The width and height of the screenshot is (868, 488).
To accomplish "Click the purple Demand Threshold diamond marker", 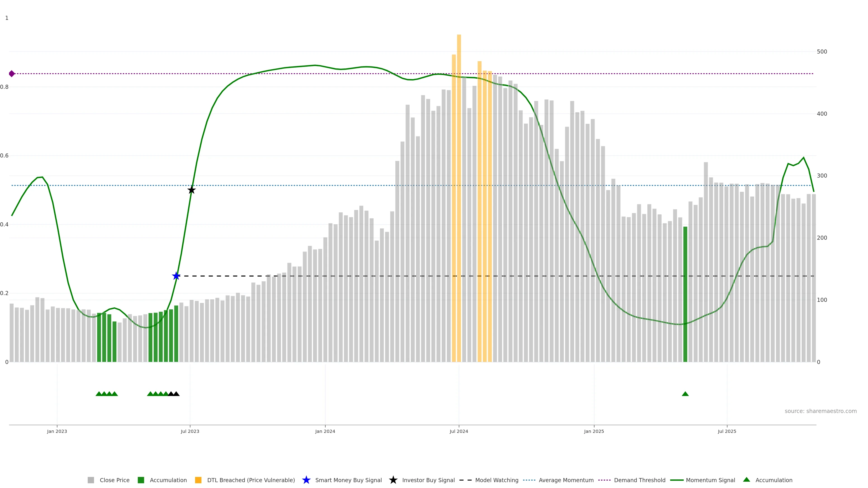I will 12,74.
